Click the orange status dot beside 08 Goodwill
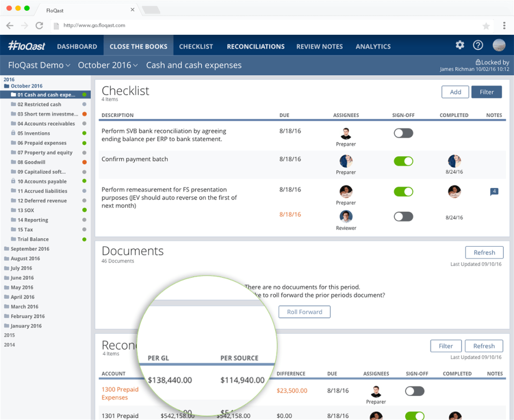Viewport: 514px width, 420px height. 85,162
